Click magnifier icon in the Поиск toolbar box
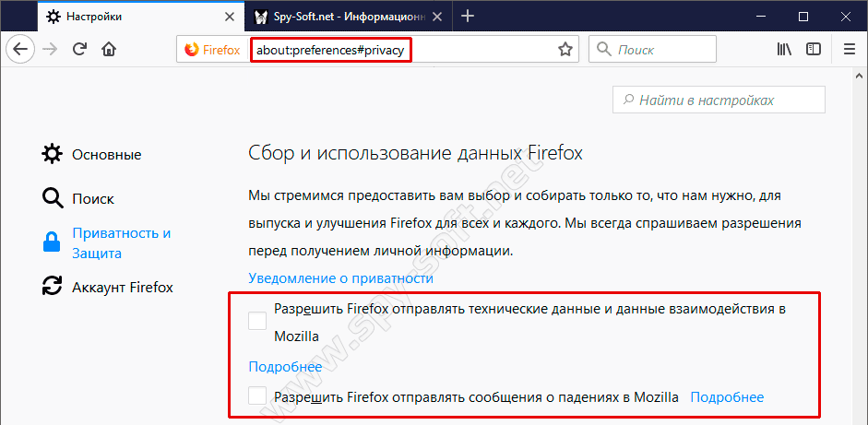Image resolution: width=868 pixels, height=425 pixels. pyautogui.click(x=604, y=50)
